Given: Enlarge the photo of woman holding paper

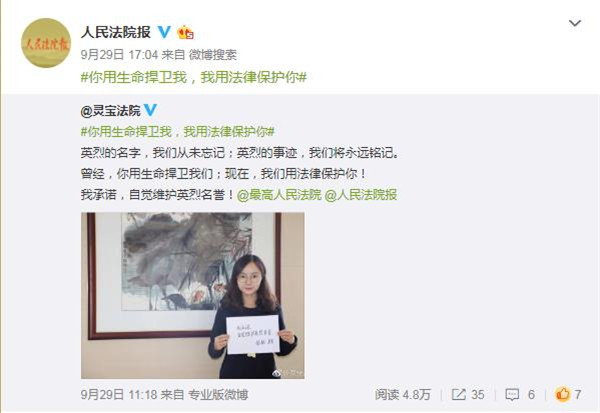Looking at the screenshot, I should point(192,295).
